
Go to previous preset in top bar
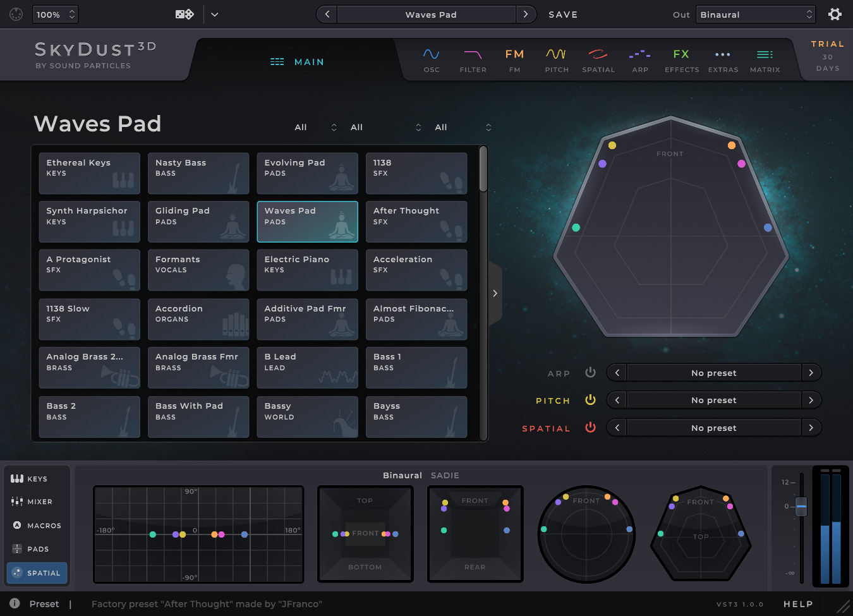click(327, 14)
